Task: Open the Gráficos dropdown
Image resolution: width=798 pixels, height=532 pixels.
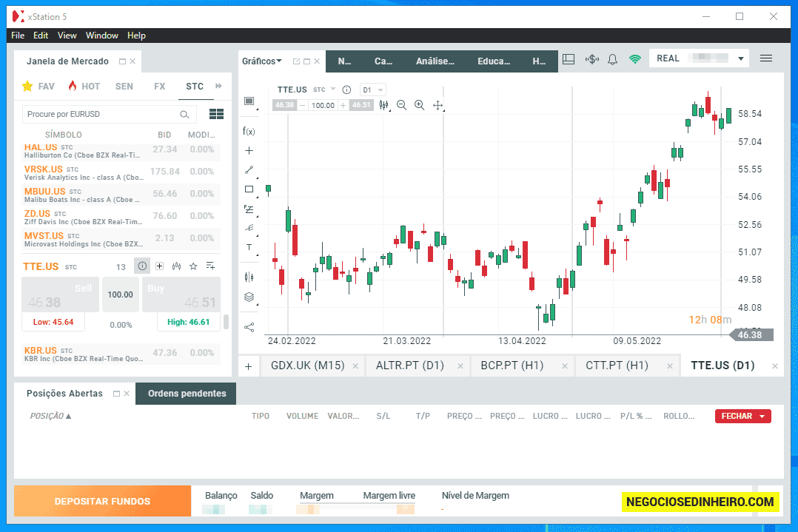Action: pyautogui.click(x=261, y=61)
